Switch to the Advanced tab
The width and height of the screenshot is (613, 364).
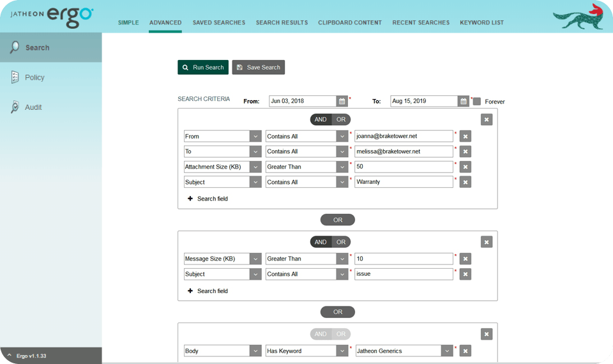tap(165, 23)
